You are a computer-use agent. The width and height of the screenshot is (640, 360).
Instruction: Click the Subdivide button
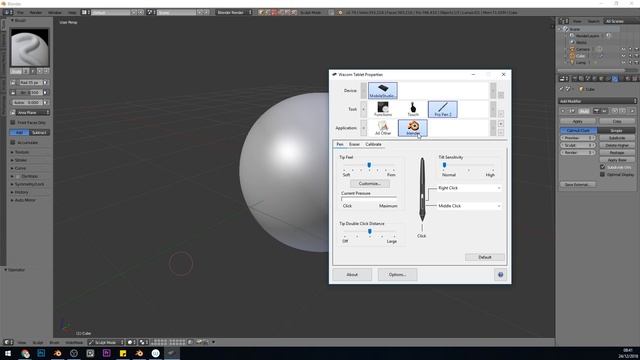pyautogui.click(x=617, y=138)
